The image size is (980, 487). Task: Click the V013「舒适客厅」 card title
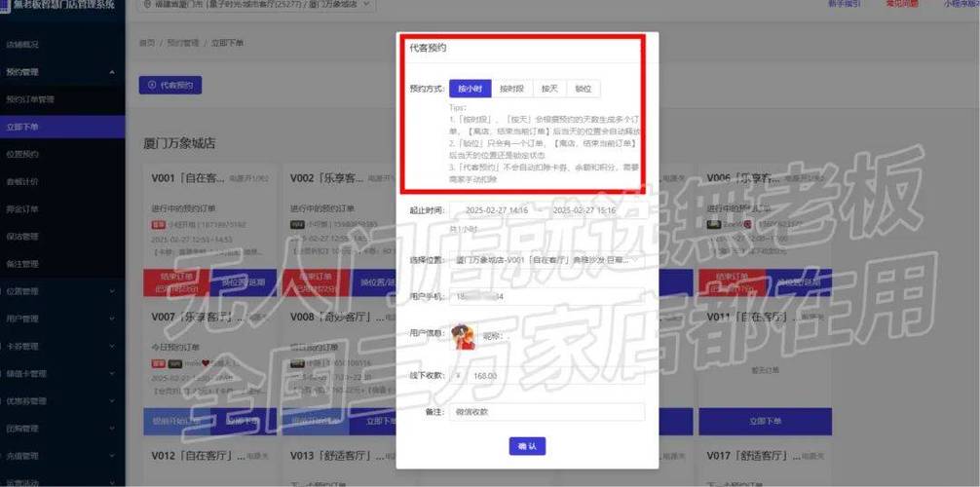[x=337, y=457]
